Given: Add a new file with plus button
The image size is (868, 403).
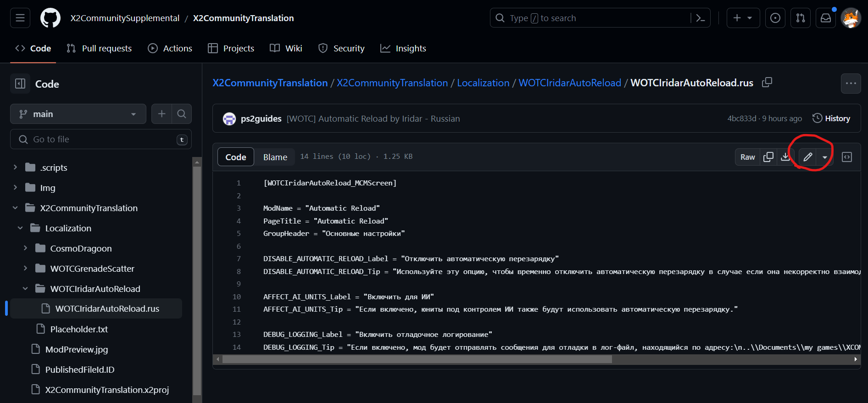Looking at the screenshot, I should coord(161,114).
